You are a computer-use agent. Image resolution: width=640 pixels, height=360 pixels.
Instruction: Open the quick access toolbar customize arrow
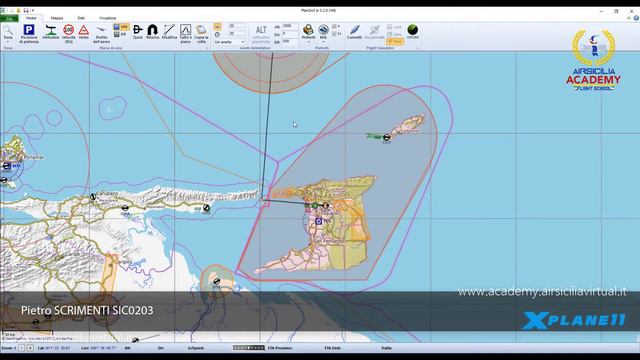[x=33, y=11]
